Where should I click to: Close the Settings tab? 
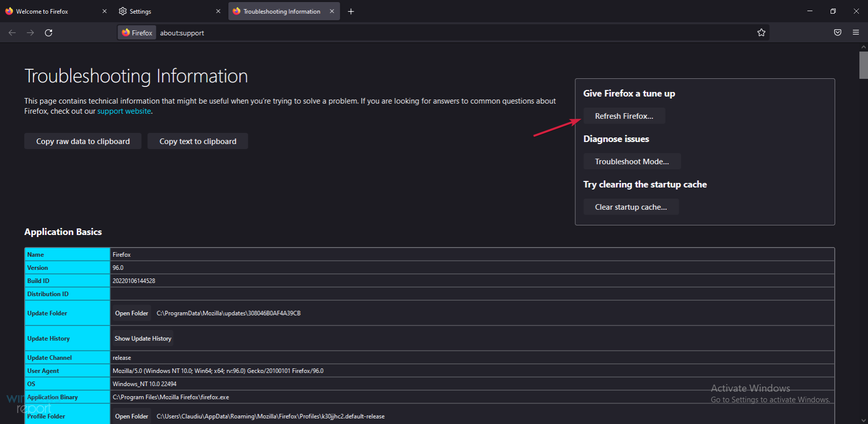tap(218, 11)
